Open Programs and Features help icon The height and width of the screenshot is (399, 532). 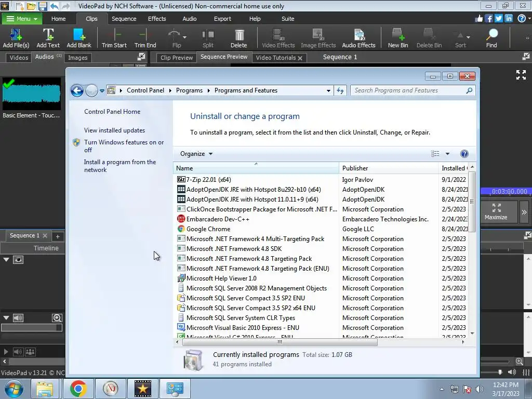coord(464,154)
